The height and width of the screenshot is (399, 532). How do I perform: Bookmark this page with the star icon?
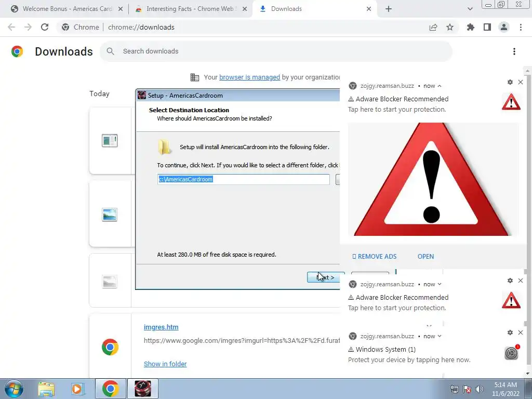(450, 27)
